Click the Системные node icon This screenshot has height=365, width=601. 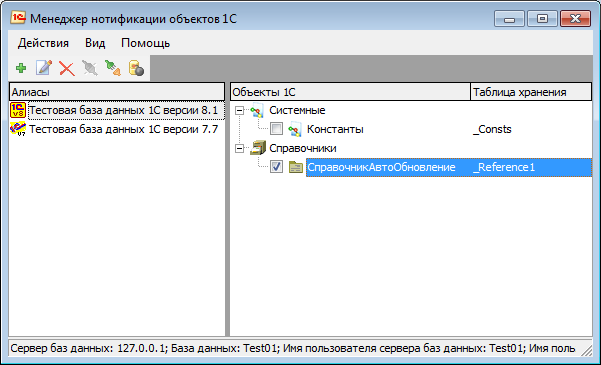point(257,110)
